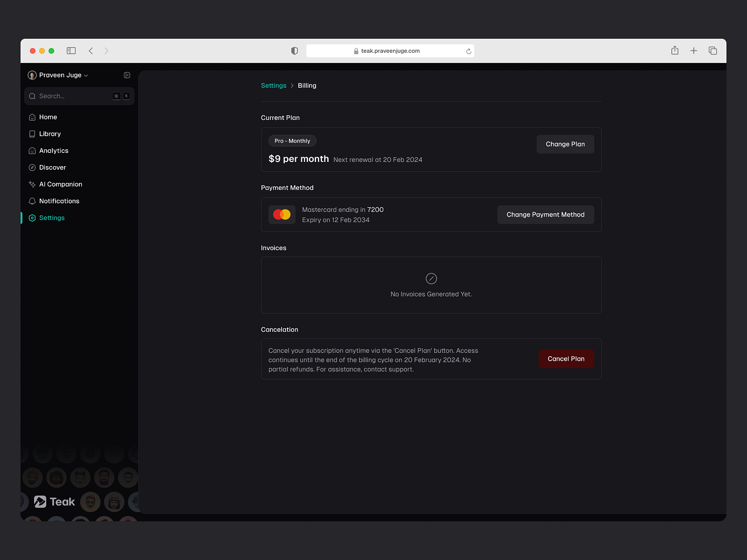
Task: Open the share icon in the browser toolbar
Action: tap(674, 50)
